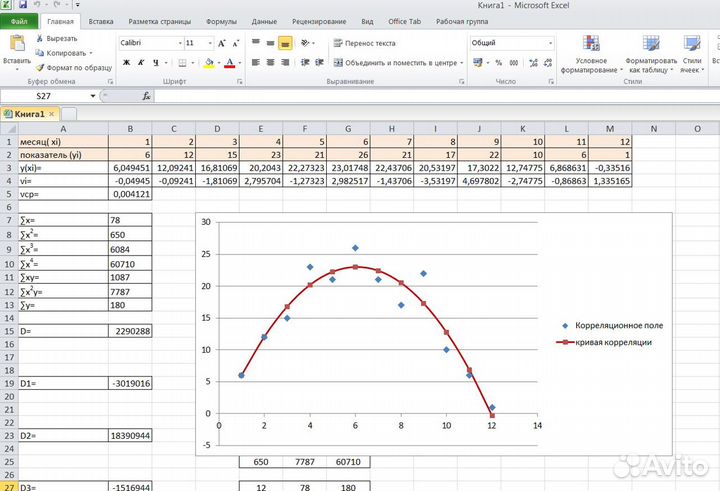This screenshot has width=720, height=491.
Task: Click the increase decimal places icon
Action: click(x=533, y=62)
